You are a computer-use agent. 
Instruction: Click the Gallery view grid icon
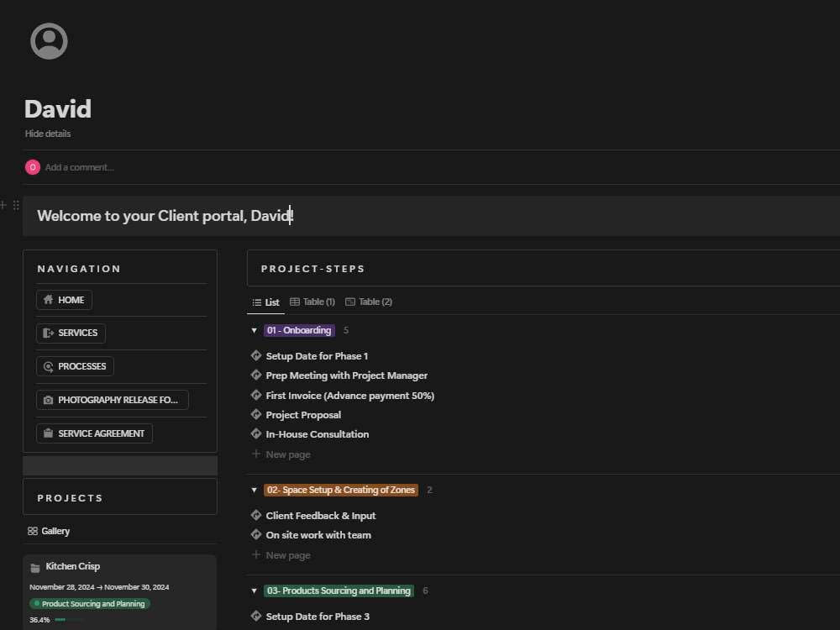pyautogui.click(x=33, y=531)
